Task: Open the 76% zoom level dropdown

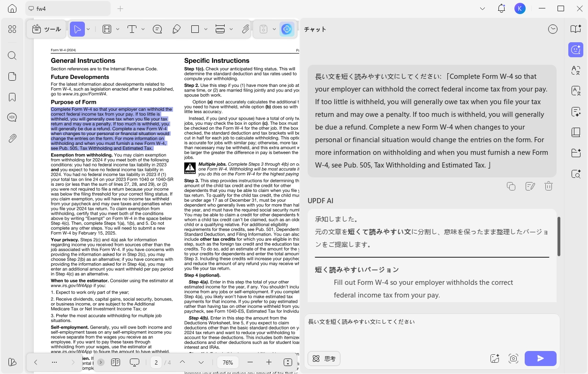Action: [228, 362]
